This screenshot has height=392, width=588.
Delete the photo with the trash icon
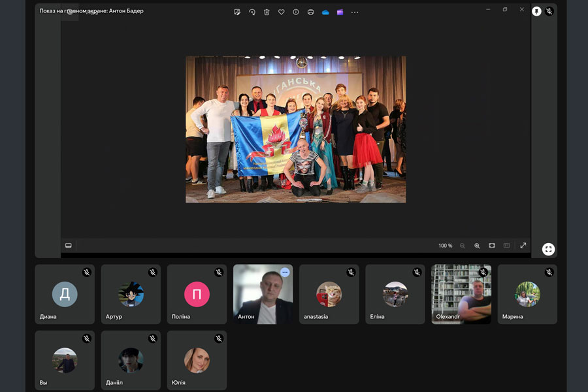pos(267,12)
